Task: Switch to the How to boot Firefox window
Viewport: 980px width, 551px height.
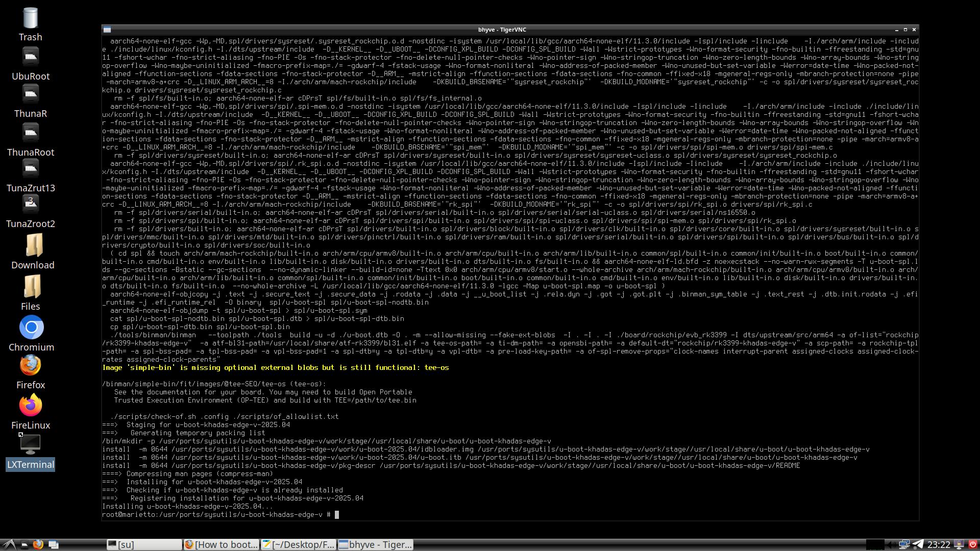Action: point(221,545)
